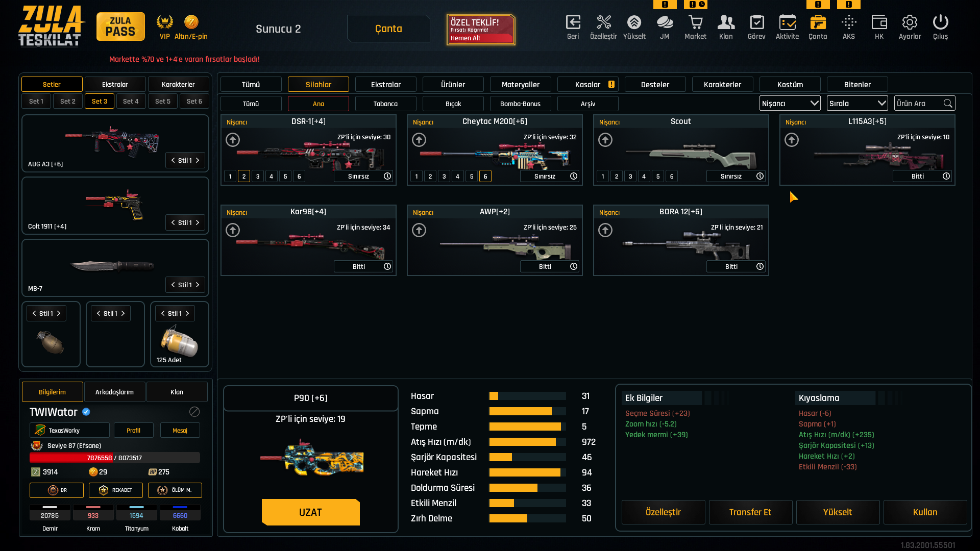Screen dimensions: 980x551
Task: Click the Atış Hızı stat bar
Action: click(x=528, y=442)
